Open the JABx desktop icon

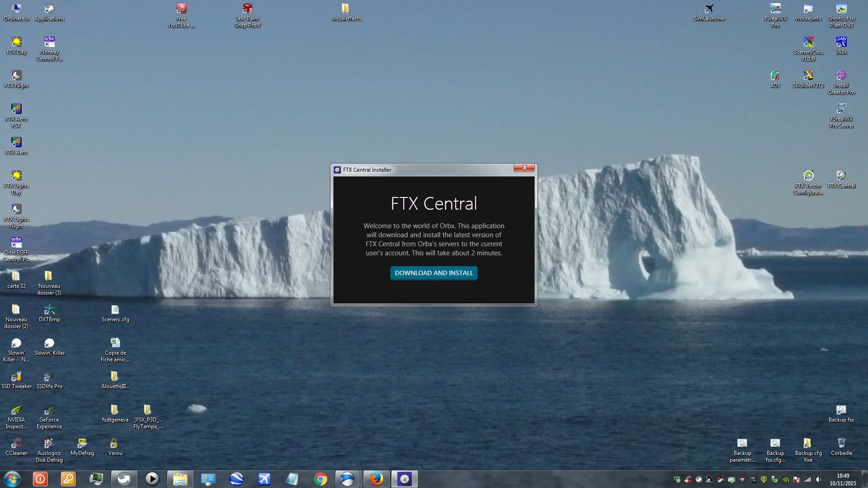[x=841, y=46]
